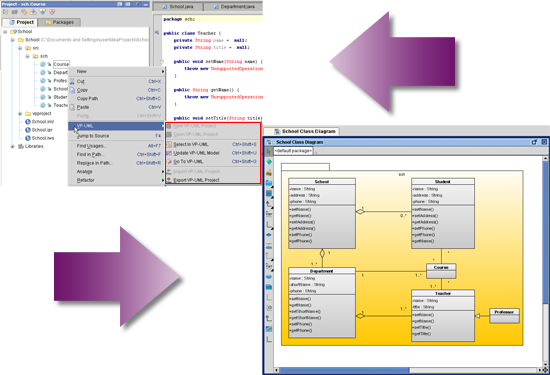Screen dimensions: 550x375
Task: Click the Paste clipboard icon
Action: pyautogui.click(x=72, y=107)
